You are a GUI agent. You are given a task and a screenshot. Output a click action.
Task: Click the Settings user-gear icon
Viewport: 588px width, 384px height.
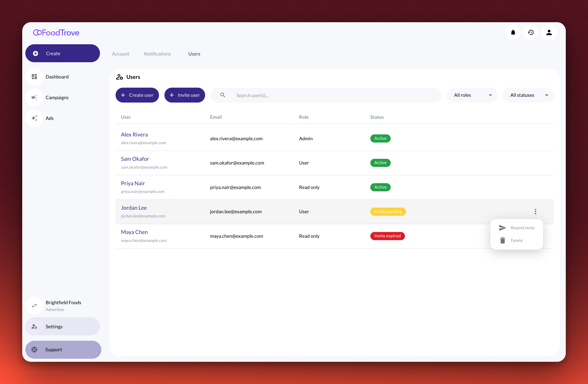pyautogui.click(x=34, y=327)
